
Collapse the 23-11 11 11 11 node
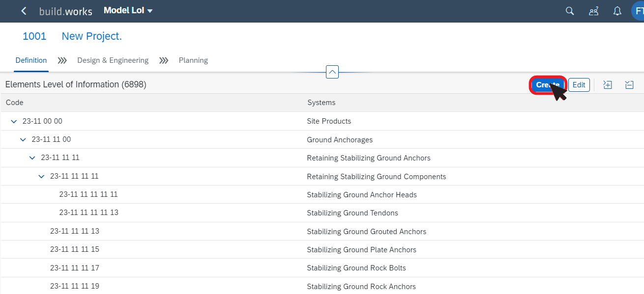41,176
